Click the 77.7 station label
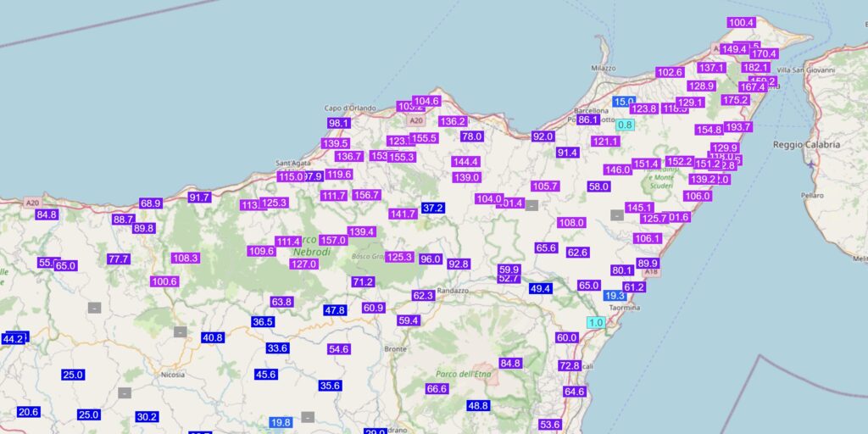The width and height of the screenshot is (868, 434). [x=119, y=259]
